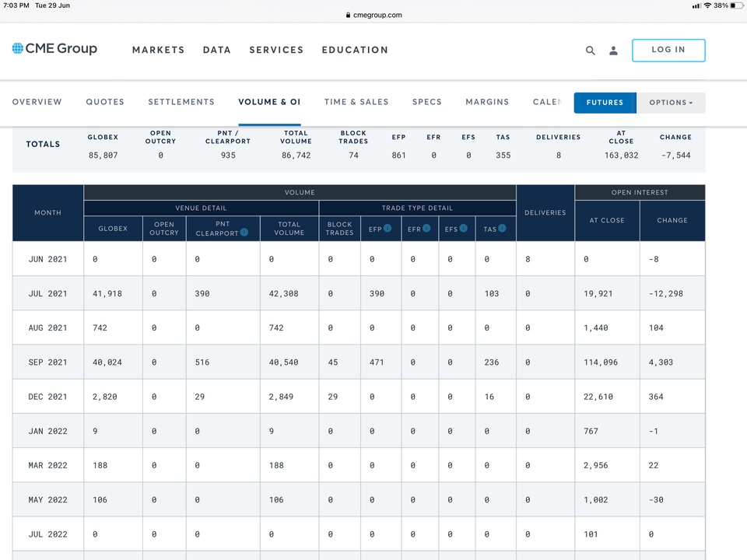This screenshot has width=747, height=560.
Task: Open the Education menu
Action: (x=355, y=50)
